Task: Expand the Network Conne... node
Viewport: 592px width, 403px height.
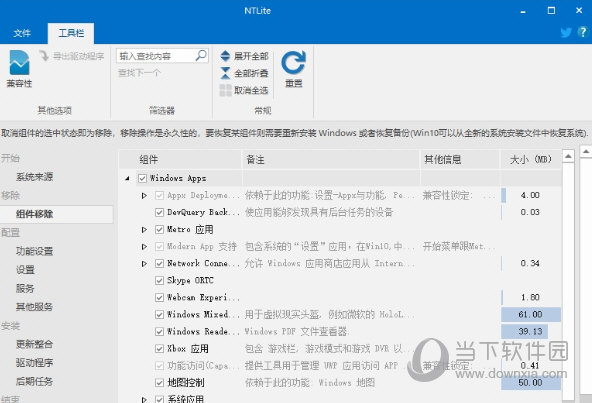Action: [x=144, y=263]
